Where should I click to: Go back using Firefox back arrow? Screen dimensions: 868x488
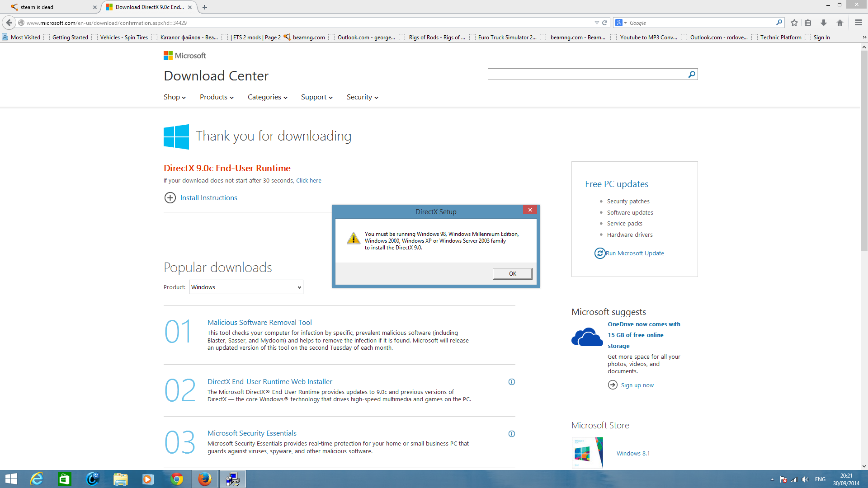point(9,23)
